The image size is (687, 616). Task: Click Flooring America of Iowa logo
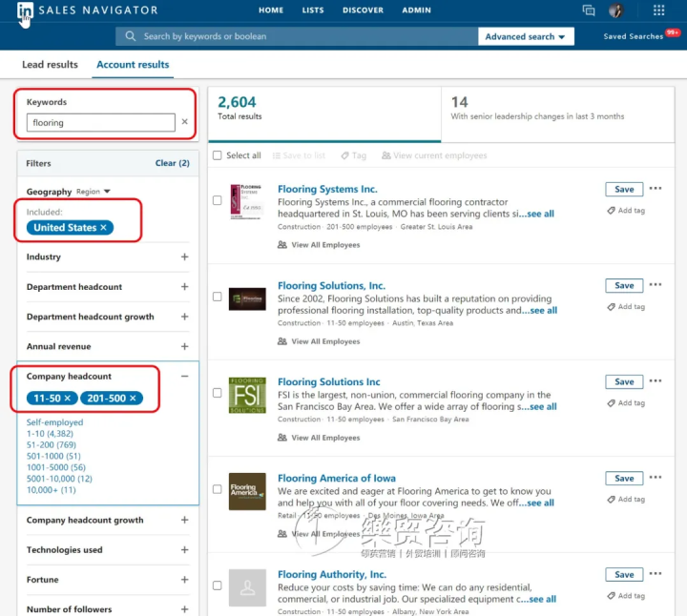tap(247, 491)
